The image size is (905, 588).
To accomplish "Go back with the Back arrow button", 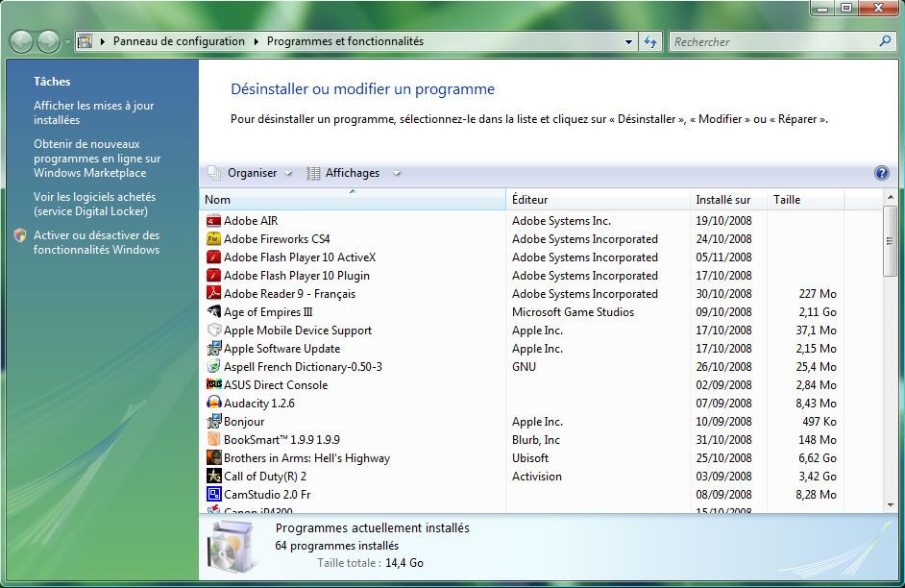I will pyautogui.click(x=21, y=41).
